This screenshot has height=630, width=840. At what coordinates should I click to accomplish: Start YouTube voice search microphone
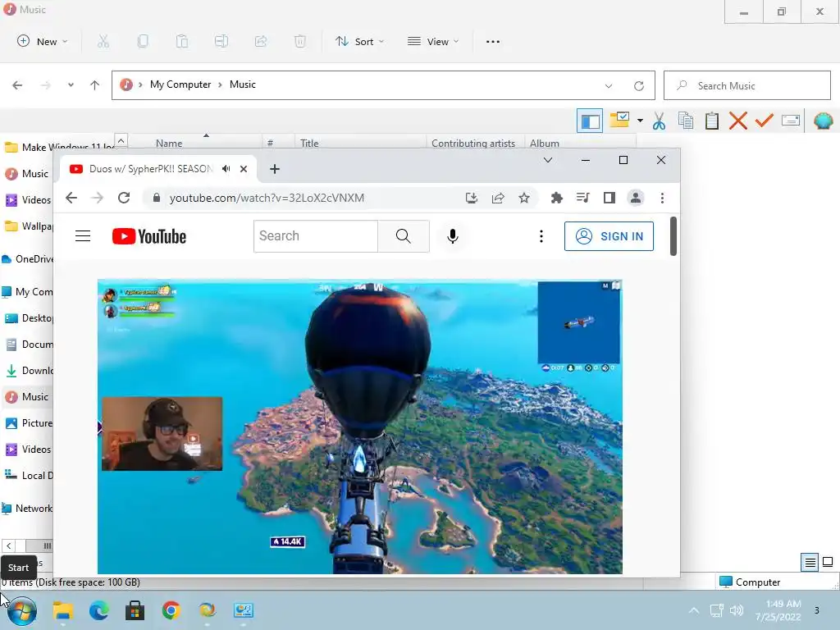tap(453, 235)
